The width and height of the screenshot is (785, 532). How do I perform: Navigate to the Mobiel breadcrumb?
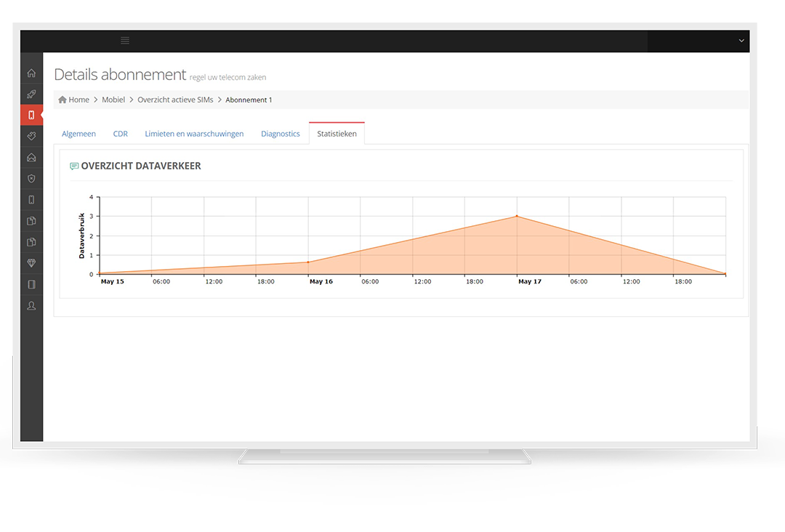[x=113, y=100]
